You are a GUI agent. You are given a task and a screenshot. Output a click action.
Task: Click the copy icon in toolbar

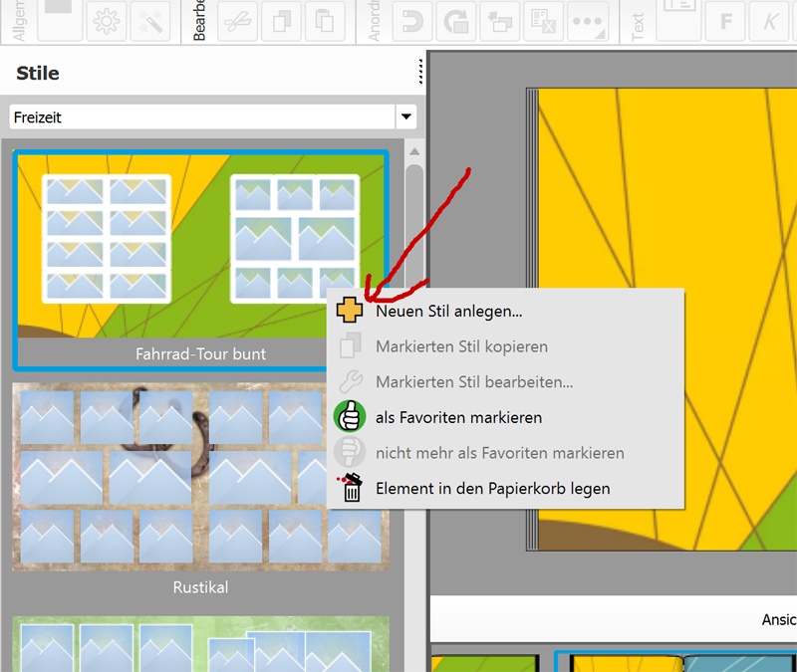pyautogui.click(x=281, y=21)
